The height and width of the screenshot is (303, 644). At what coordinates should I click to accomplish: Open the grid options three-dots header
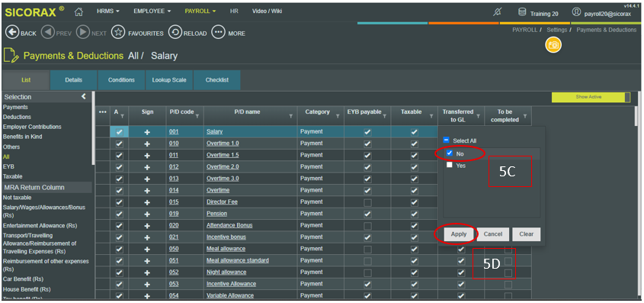click(103, 112)
